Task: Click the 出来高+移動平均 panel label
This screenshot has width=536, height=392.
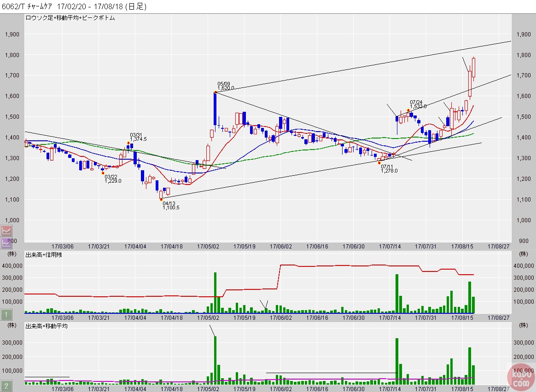Action: pyautogui.click(x=47, y=326)
